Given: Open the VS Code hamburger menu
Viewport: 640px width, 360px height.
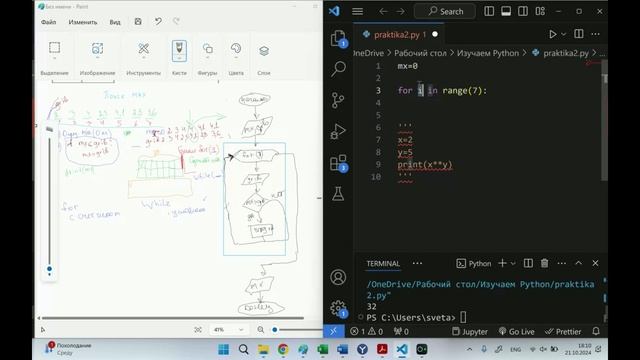Looking at the screenshot, I should (x=358, y=11).
